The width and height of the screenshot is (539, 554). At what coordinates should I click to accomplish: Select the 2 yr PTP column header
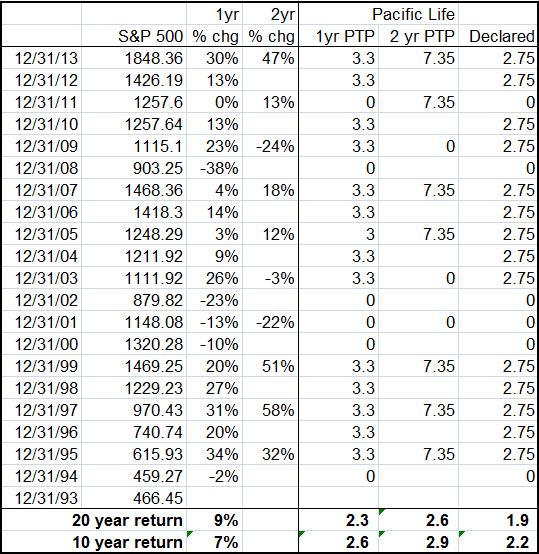tap(419, 36)
